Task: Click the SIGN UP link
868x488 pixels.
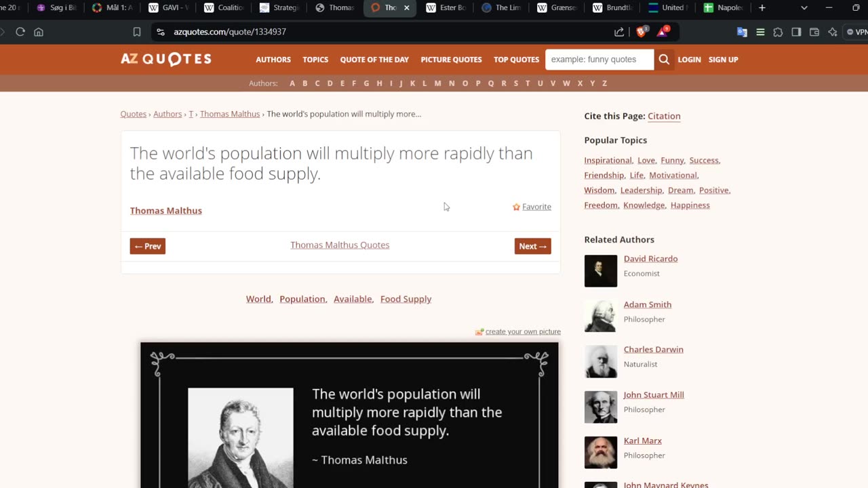Action: (x=723, y=60)
